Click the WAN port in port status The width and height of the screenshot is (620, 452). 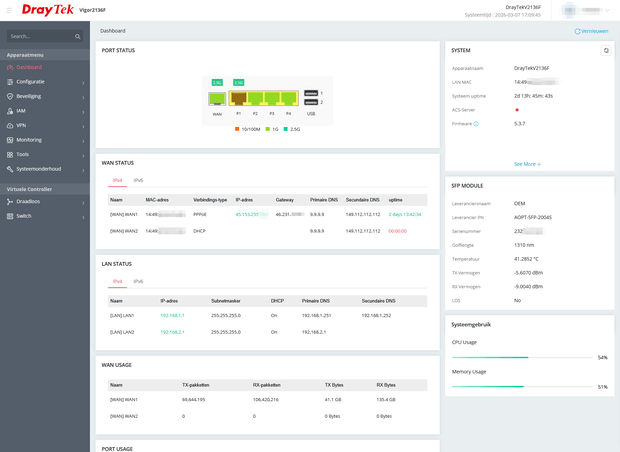[x=217, y=98]
